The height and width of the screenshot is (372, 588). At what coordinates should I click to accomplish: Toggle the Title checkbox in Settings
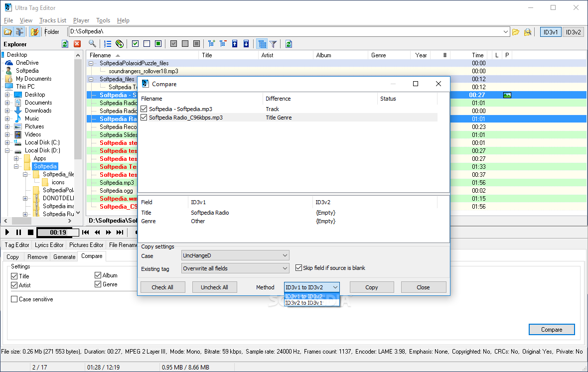point(14,276)
